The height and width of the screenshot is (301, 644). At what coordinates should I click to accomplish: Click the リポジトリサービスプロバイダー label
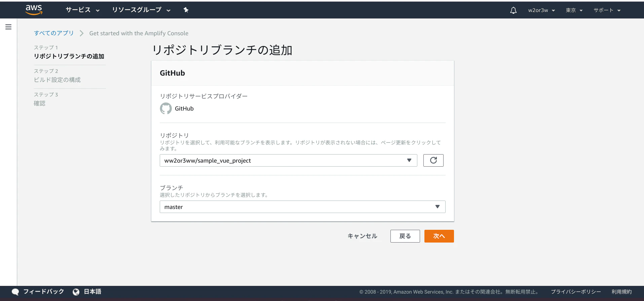pyautogui.click(x=204, y=96)
